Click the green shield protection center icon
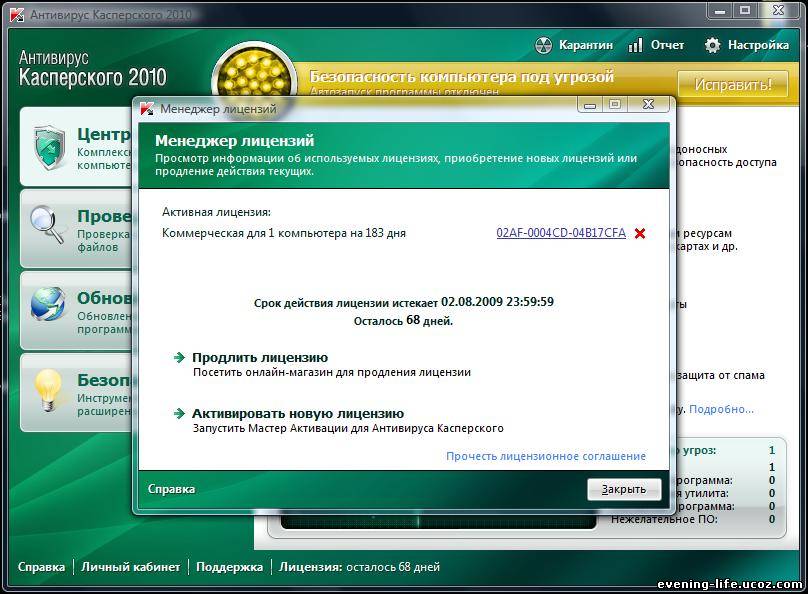This screenshot has height=594, width=808. (x=49, y=147)
